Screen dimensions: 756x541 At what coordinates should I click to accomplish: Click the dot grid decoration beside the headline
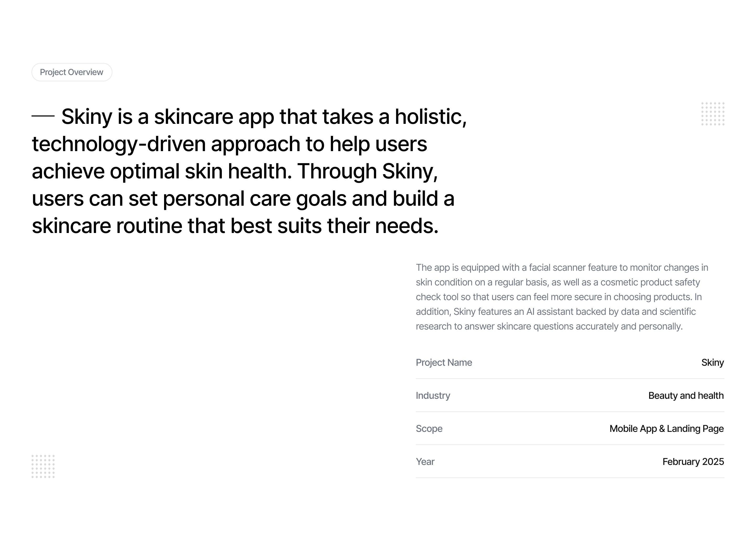(713, 114)
